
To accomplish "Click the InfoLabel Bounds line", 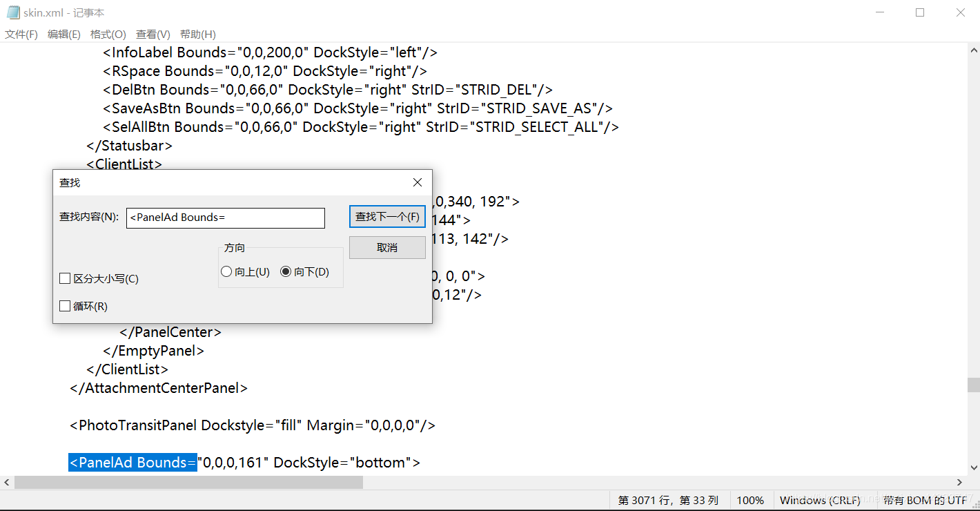I will pyautogui.click(x=271, y=52).
